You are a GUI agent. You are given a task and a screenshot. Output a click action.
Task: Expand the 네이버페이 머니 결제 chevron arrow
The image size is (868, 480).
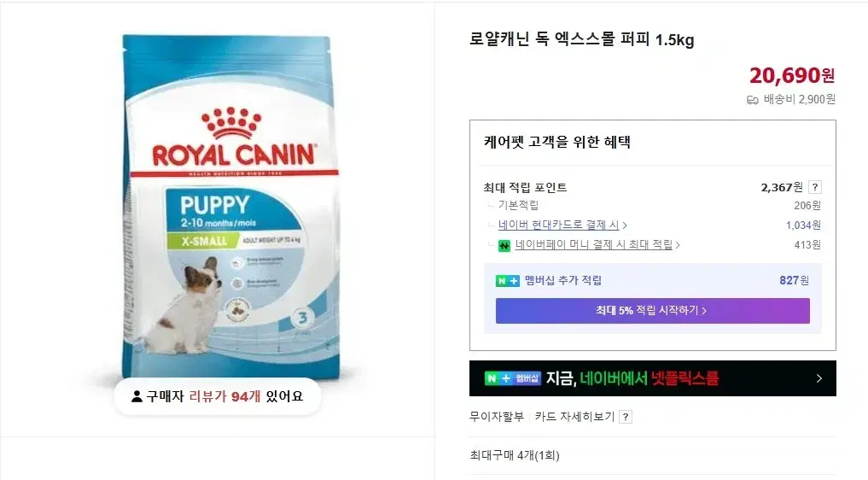click(x=678, y=244)
